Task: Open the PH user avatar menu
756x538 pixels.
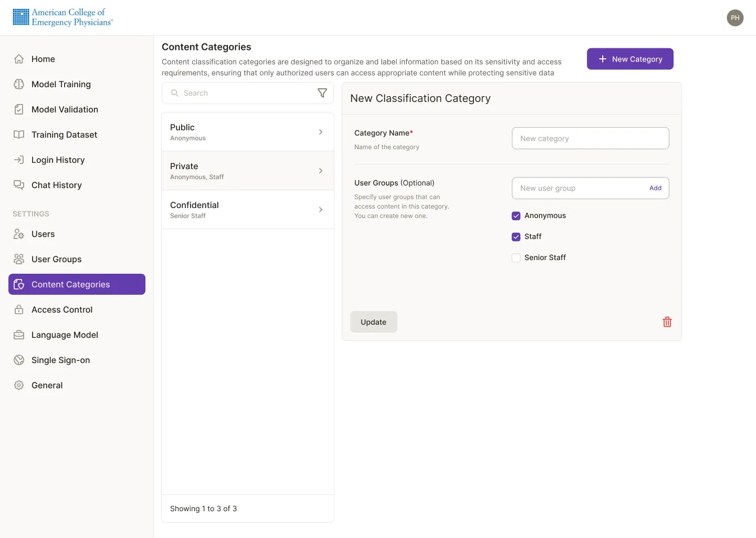Action: pyautogui.click(x=735, y=18)
